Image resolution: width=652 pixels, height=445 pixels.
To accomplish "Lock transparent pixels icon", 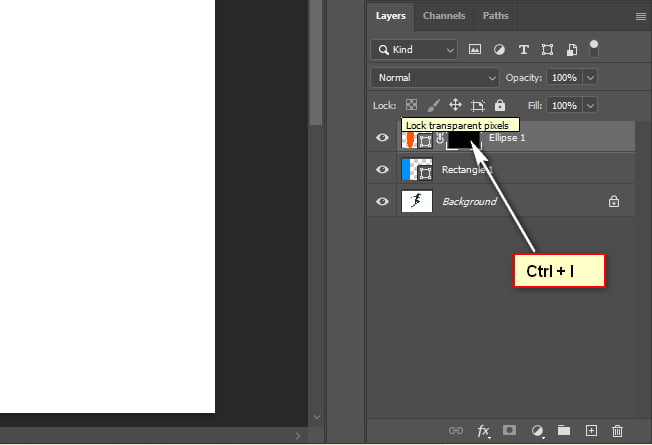I will click(411, 105).
